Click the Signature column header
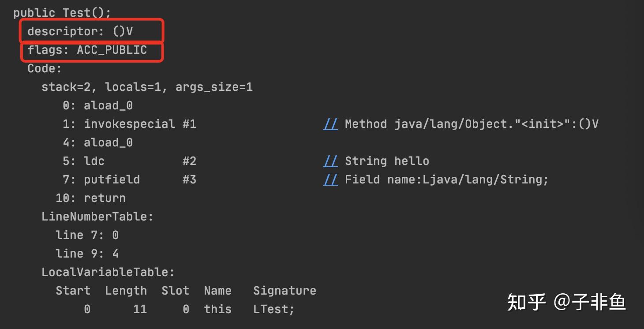Viewport: 644px width, 329px height. (x=285, y=291)
